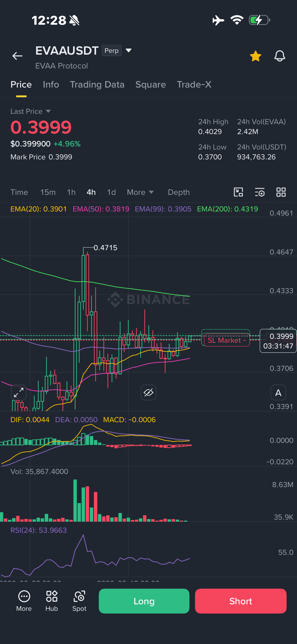
Task: Tap the DIF: 0.0044 value
Action: point(30,420)
